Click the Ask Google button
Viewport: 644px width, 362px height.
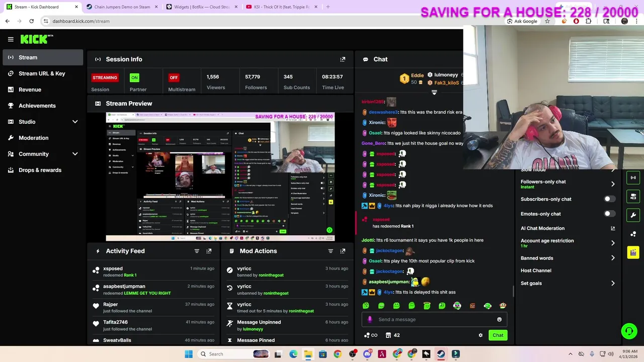click(x=522, y=21)
